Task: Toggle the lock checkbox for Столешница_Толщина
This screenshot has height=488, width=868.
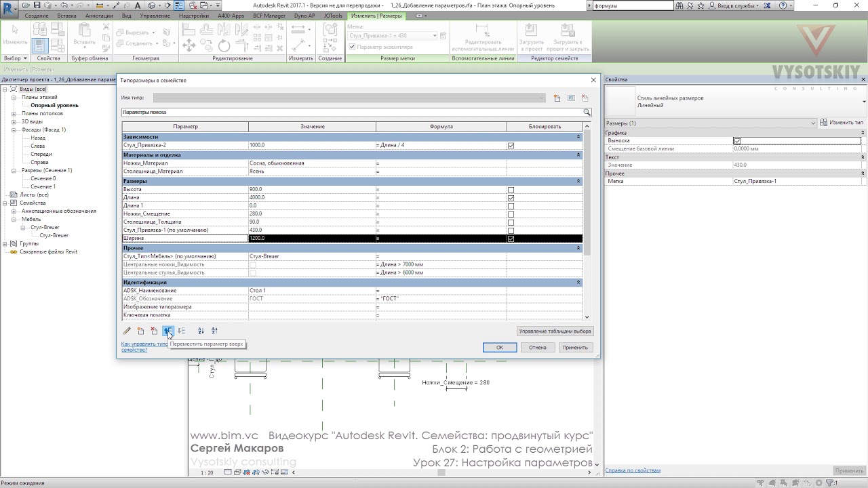Action: coord(511,222)
